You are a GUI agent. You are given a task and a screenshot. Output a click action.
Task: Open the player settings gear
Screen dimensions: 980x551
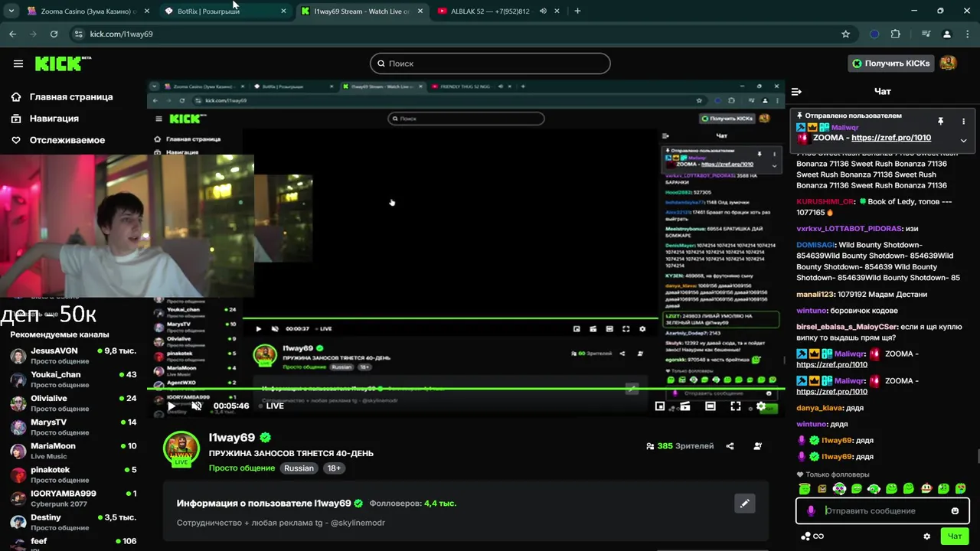tap(761, 406)
